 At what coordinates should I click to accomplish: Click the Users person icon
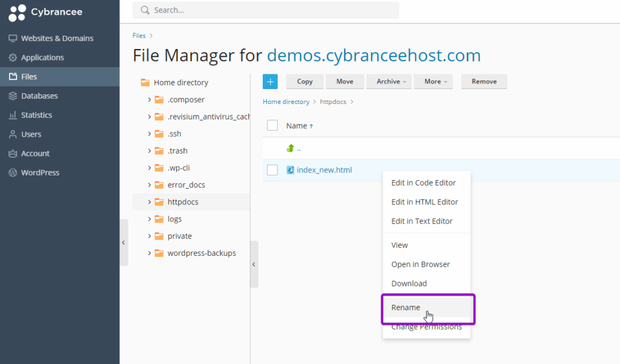[x=13, y=134]
